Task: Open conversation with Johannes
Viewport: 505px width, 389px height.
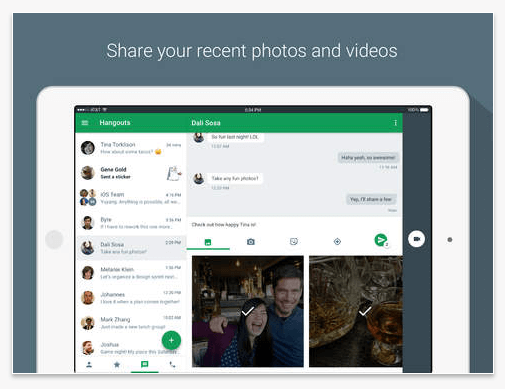Action: (x=131, y=298)
